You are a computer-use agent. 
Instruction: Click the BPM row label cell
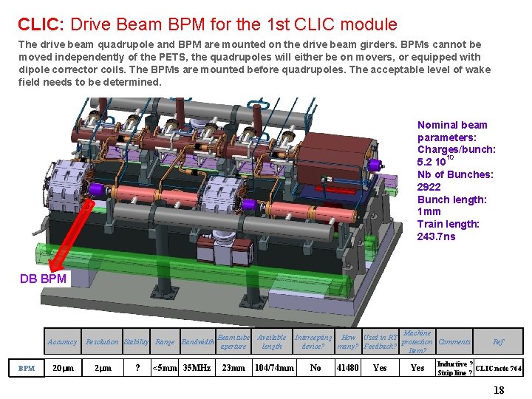[27, 368]
